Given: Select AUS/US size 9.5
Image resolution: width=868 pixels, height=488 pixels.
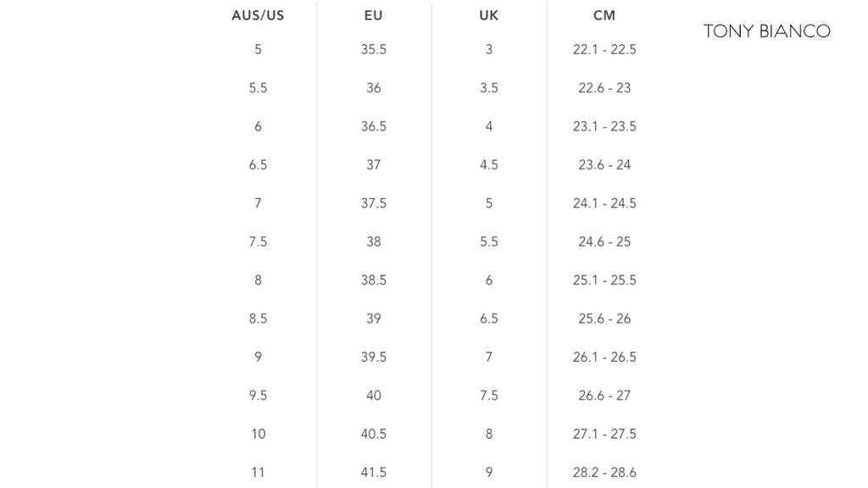Looking at the screenshot, I should point(258,396).
